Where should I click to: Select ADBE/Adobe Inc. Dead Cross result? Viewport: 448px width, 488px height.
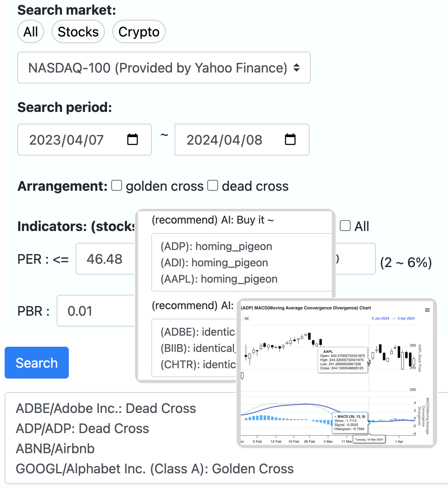point(106,408)
